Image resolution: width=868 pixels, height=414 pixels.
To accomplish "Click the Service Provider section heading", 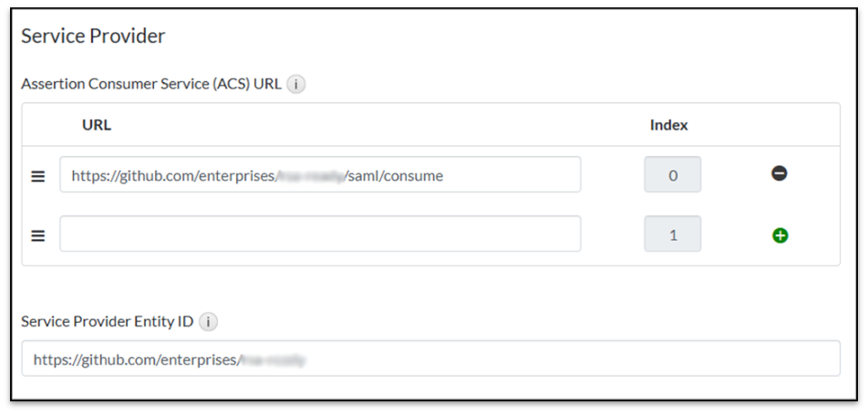I will (x=93, y=36).
